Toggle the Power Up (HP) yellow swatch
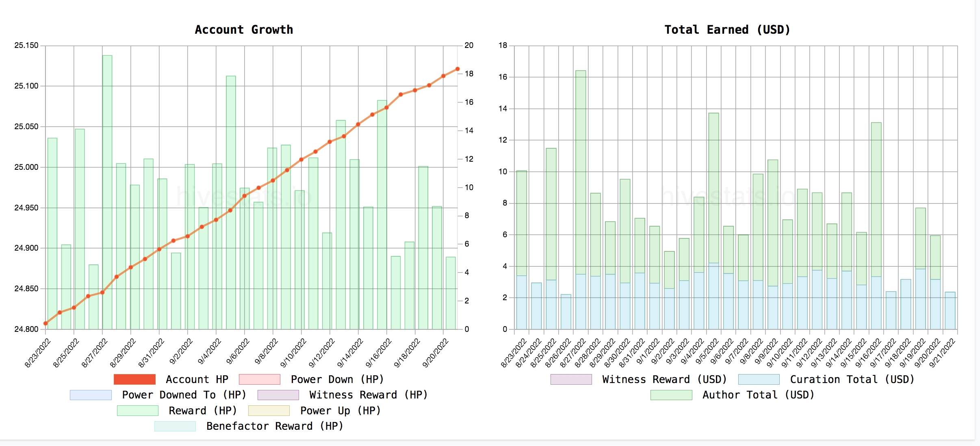 point(269,411)
